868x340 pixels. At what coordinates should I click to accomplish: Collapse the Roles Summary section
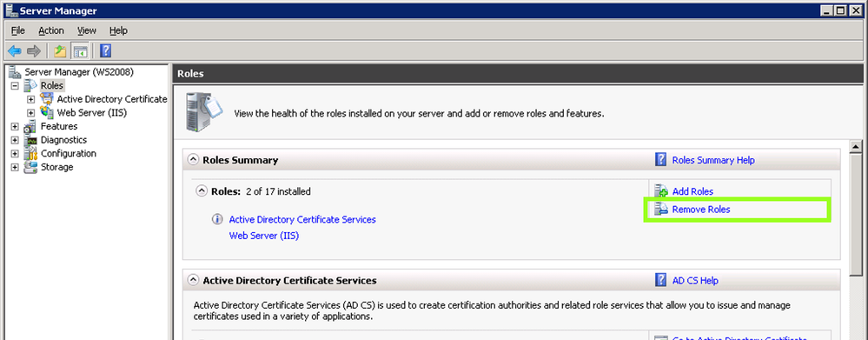pos(193,160)
